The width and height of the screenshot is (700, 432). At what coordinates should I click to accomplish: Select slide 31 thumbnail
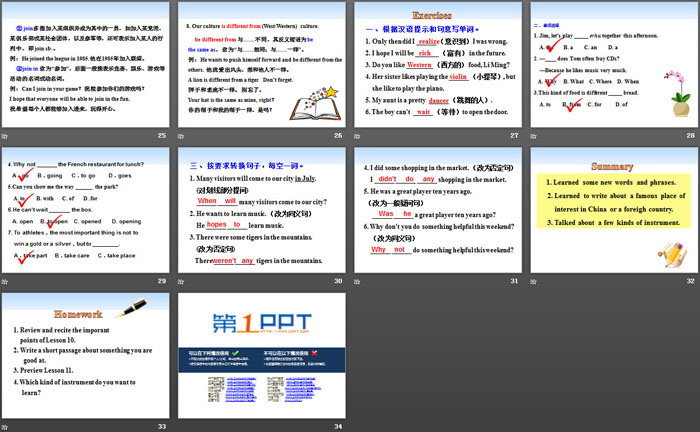point(436,210)
